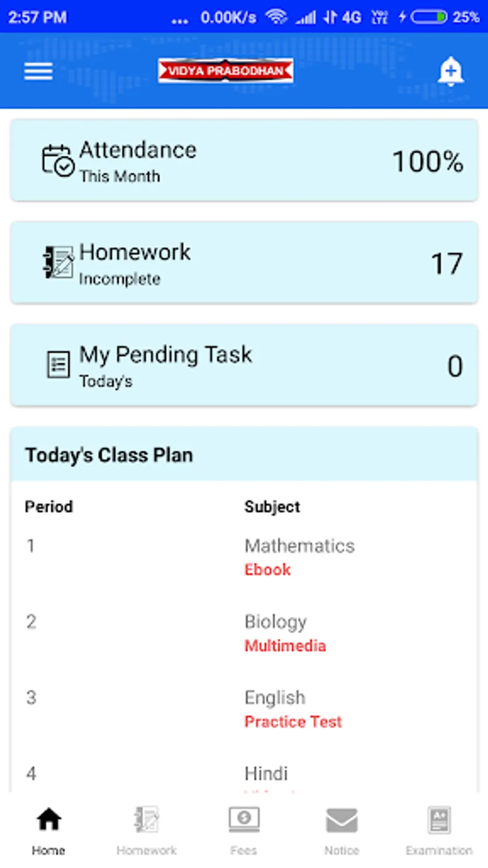488x868 pixels.
Task: Tap the pending task list icon
Action: [x=58, y=365]
